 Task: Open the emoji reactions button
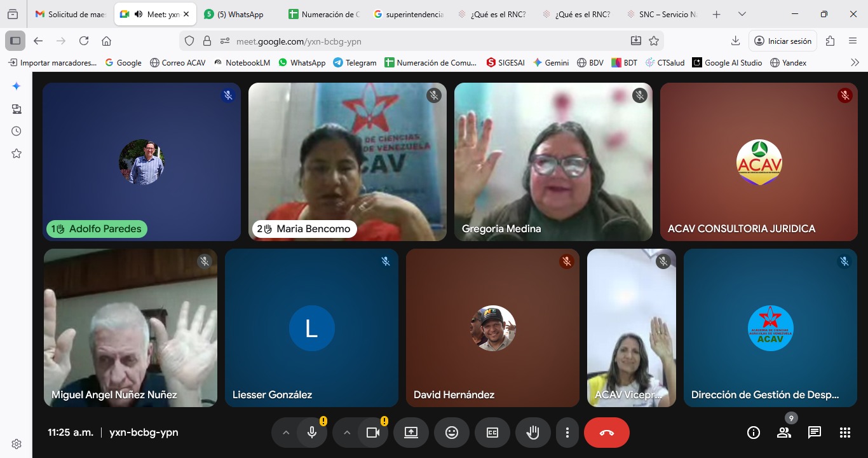pyautogui.click(x=451, y=433)
